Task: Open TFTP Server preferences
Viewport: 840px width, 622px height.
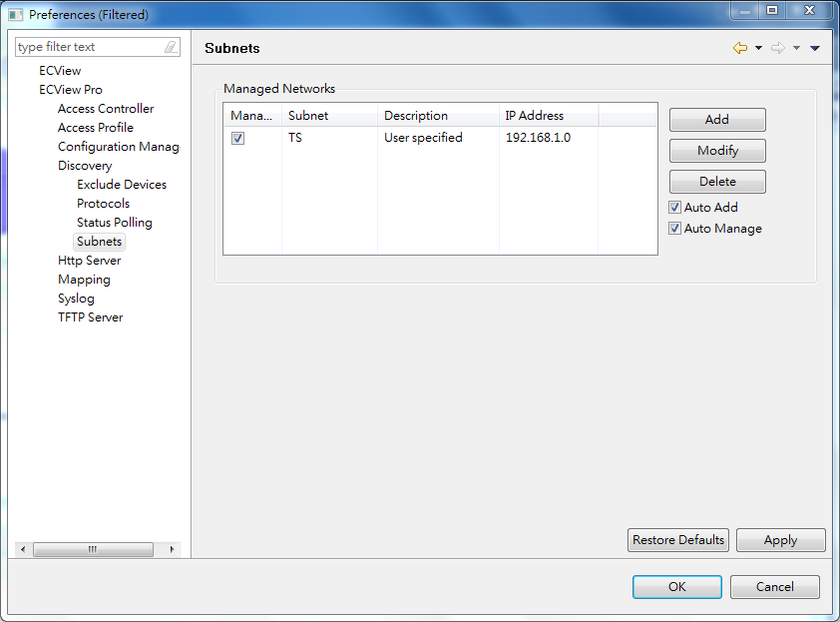Action: coord(90,317)
